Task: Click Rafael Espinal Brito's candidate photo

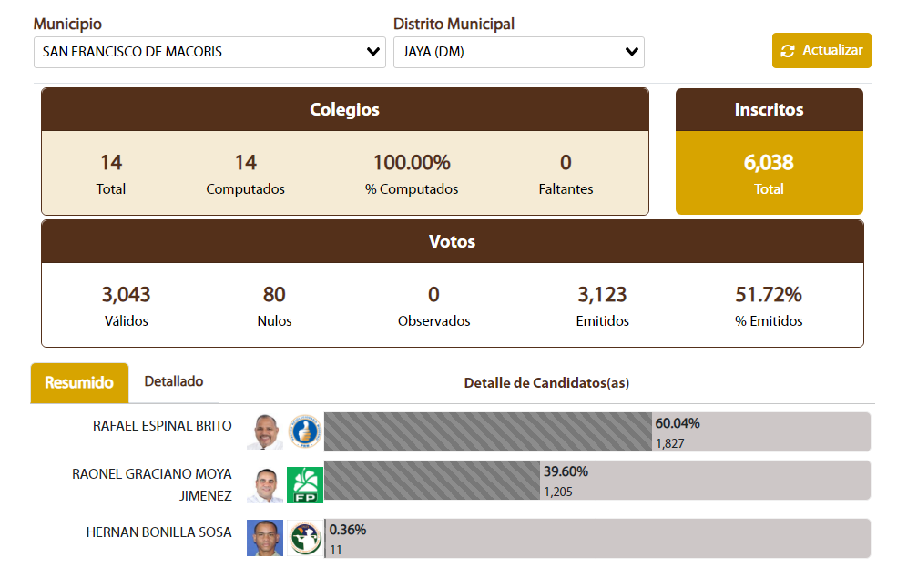Action: [x=265, y=431]
